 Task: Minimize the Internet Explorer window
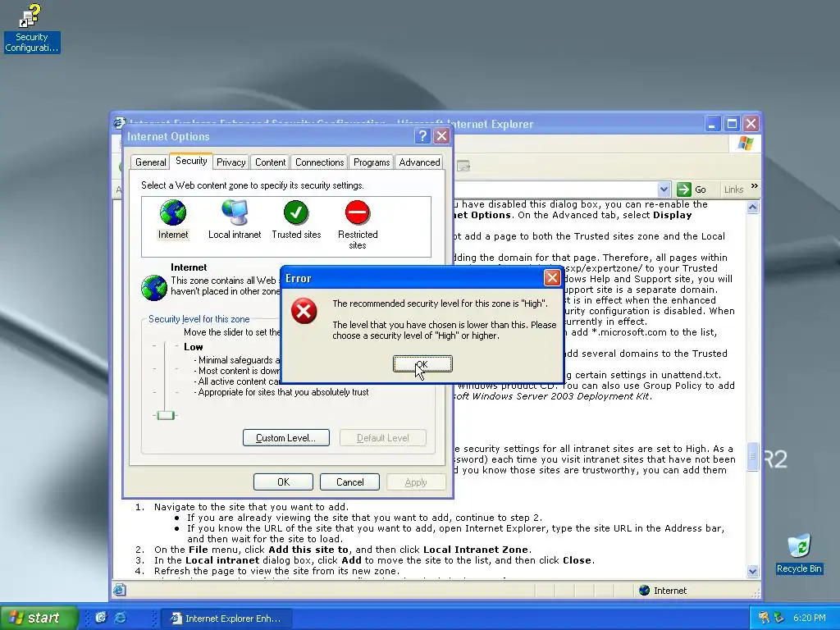pos(712,124)
